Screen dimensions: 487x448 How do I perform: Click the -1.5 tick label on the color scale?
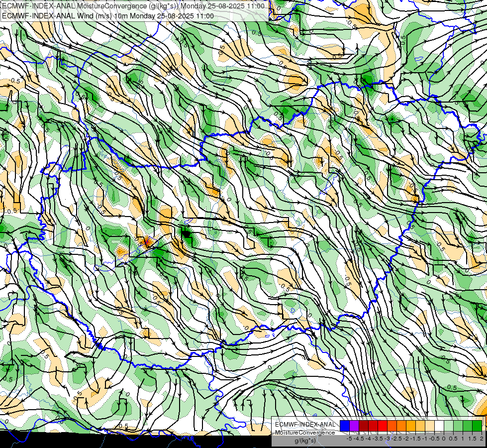coord(415,439)
